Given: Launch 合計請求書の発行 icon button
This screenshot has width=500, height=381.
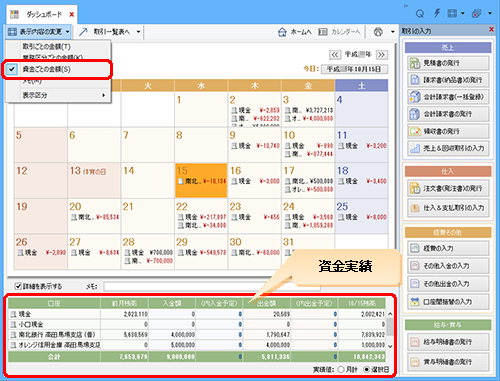Looking at the screenshot, I should (415, 114).
